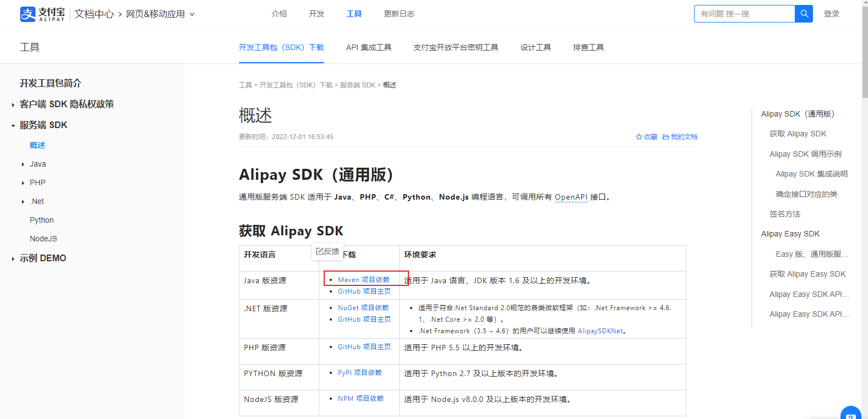
Task: Open the 更新日志 menu item
Action: pos(399,14)
